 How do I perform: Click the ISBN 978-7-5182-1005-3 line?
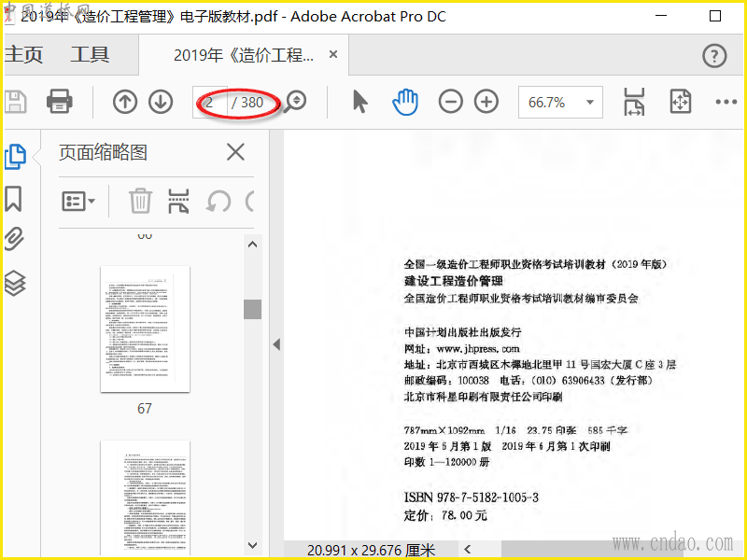[x=472, y=497]
